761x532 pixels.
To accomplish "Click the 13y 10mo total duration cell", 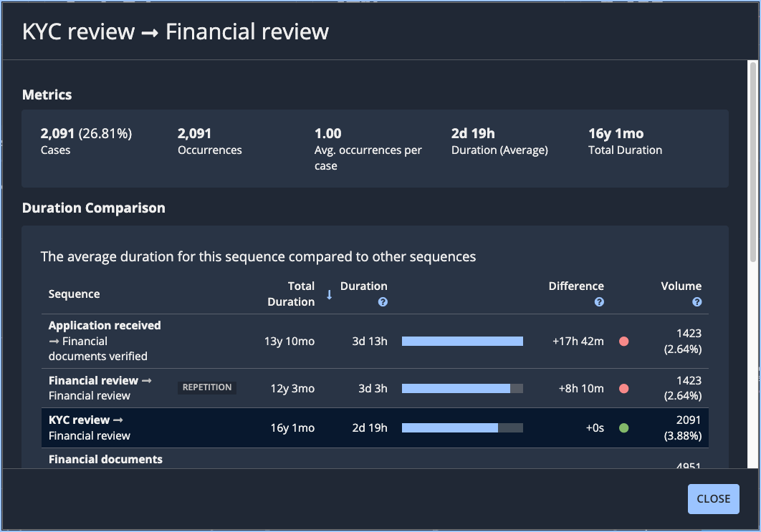I will 289,342.
